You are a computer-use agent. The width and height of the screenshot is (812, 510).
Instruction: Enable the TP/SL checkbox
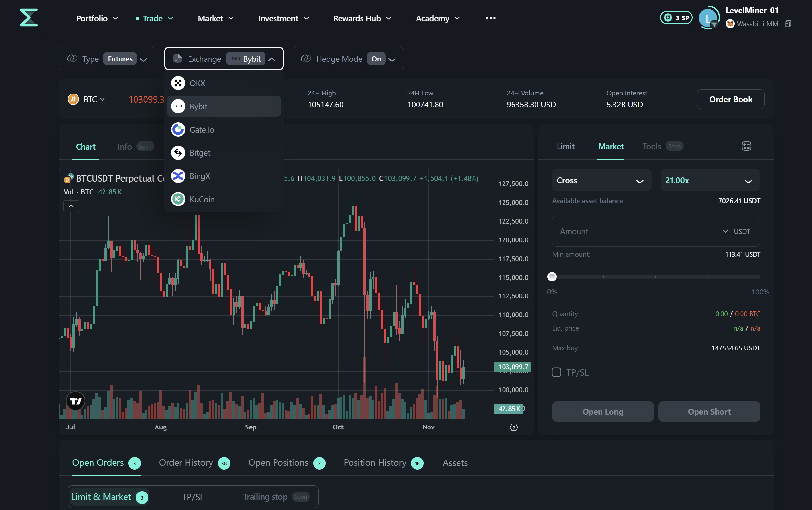click(556, 372)
